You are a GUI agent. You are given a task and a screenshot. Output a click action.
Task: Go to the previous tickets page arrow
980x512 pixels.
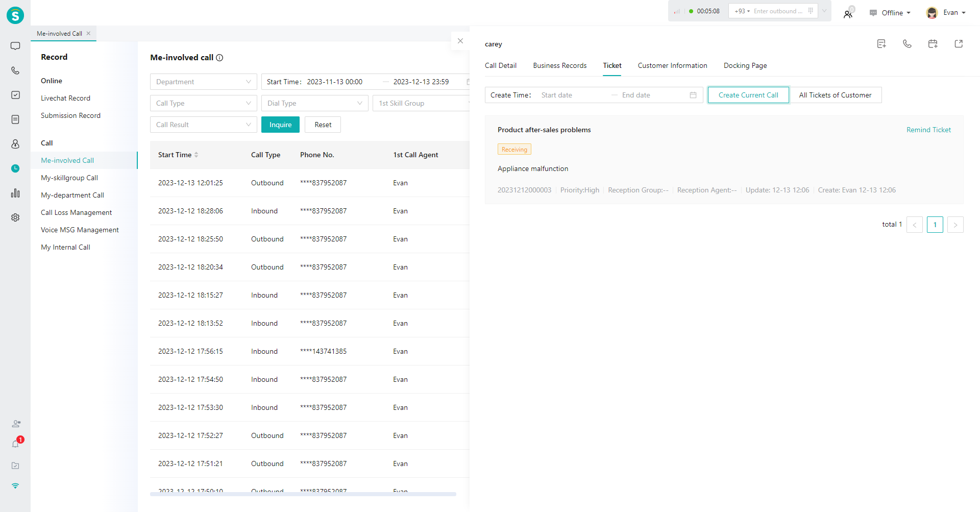915,225
